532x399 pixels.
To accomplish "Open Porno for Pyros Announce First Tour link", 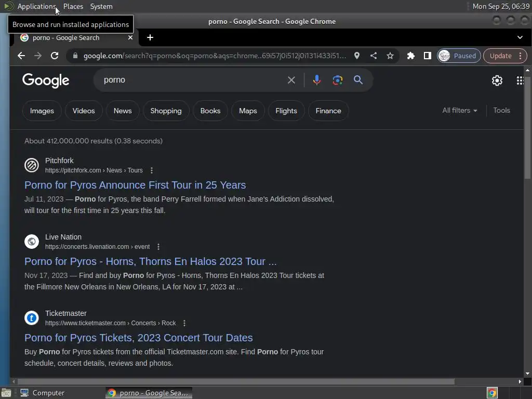I will tap(135, 185).
